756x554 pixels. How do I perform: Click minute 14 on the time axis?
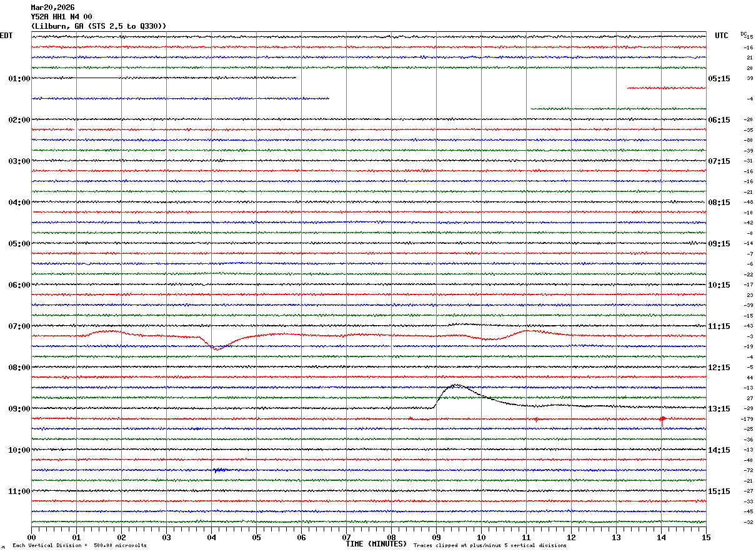tap(661, 537)
